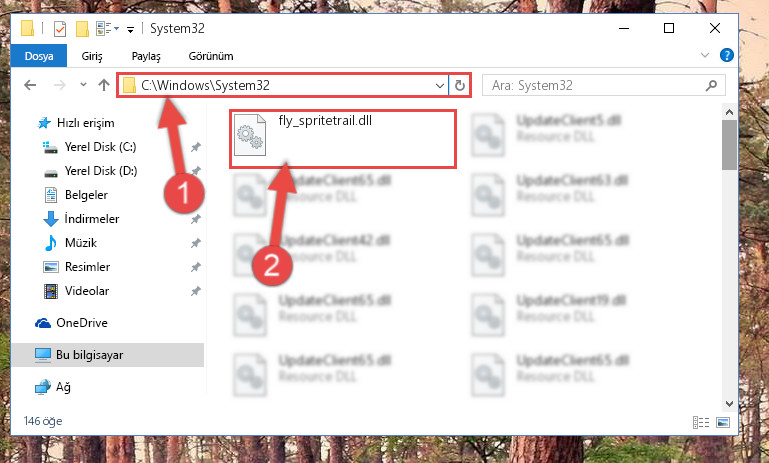Open the Help question mark icon
The image size is (769, 463).
click(x=726, y=55)
